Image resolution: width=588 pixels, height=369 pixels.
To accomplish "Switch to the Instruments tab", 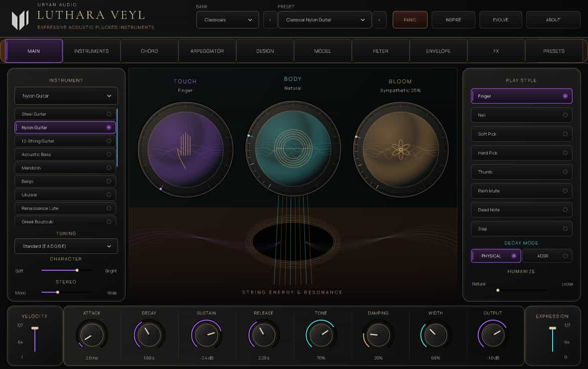I will point(92,51).
